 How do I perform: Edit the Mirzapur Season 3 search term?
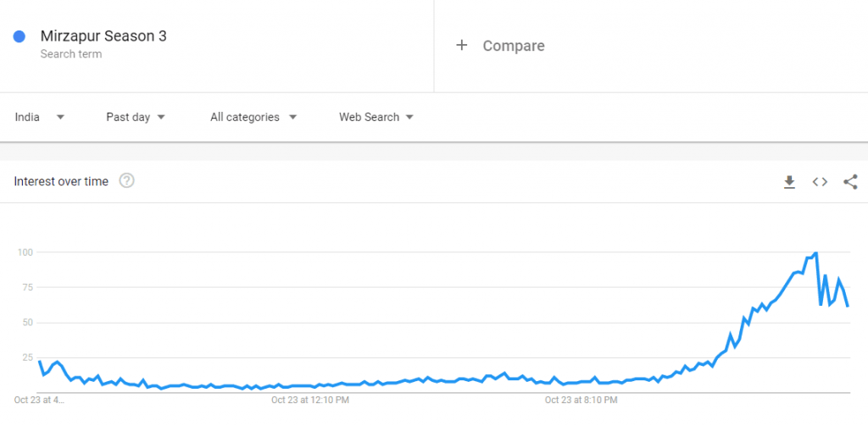coord(103,36)
